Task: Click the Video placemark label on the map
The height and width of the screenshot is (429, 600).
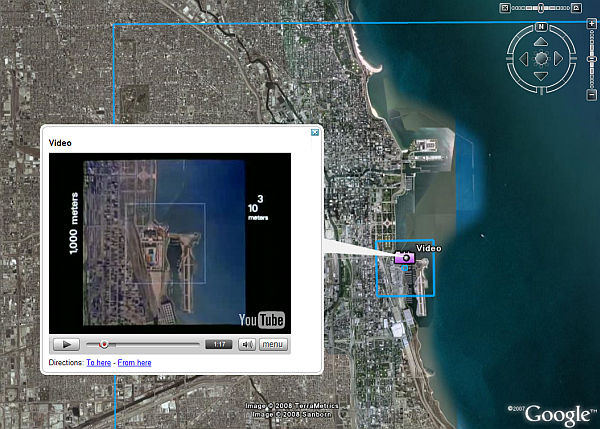Action: 429,248
